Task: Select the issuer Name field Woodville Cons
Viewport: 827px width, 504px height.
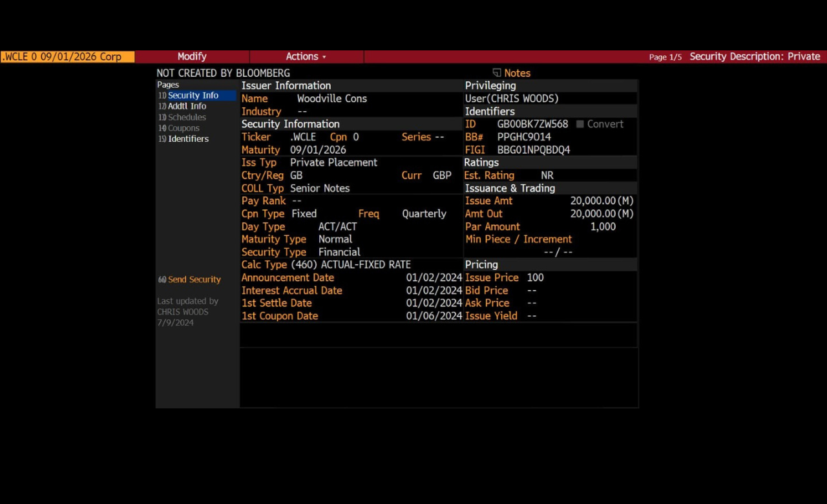Action: [331, 99]
